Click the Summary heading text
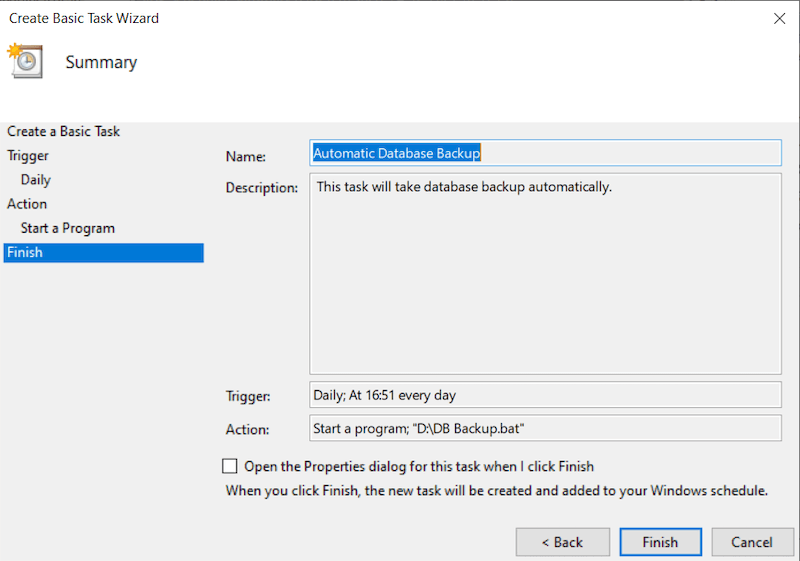The width and height of the screenshot is (800, 561). click(101, 62)
